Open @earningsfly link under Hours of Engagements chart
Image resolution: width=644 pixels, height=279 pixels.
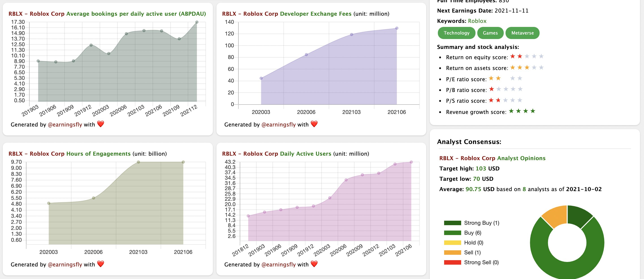65,264
